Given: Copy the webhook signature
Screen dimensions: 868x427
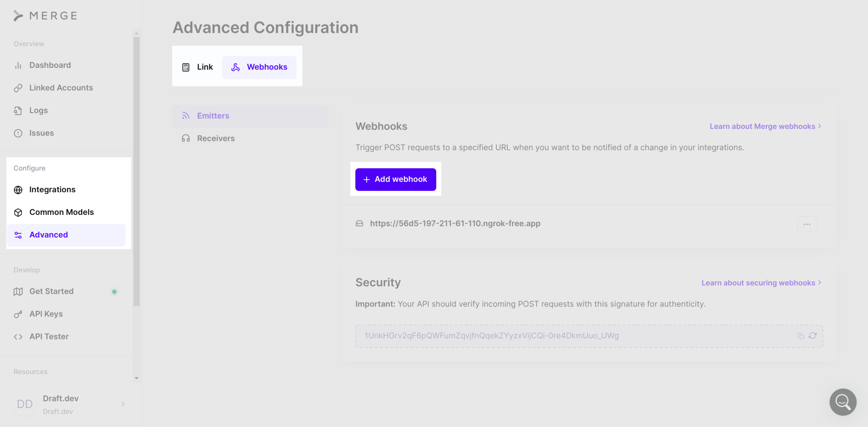Looking at the screenshot, I should point(801,336).
